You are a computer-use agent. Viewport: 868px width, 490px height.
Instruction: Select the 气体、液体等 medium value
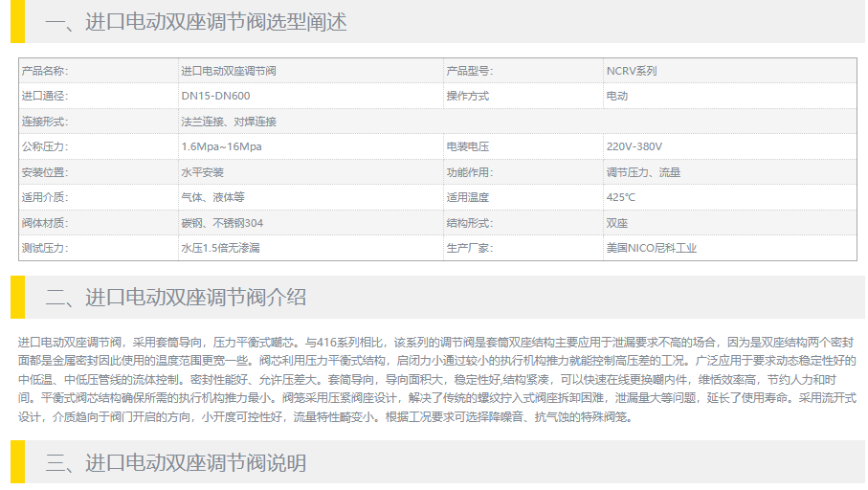pyautogui.click(x=212, y=197)
